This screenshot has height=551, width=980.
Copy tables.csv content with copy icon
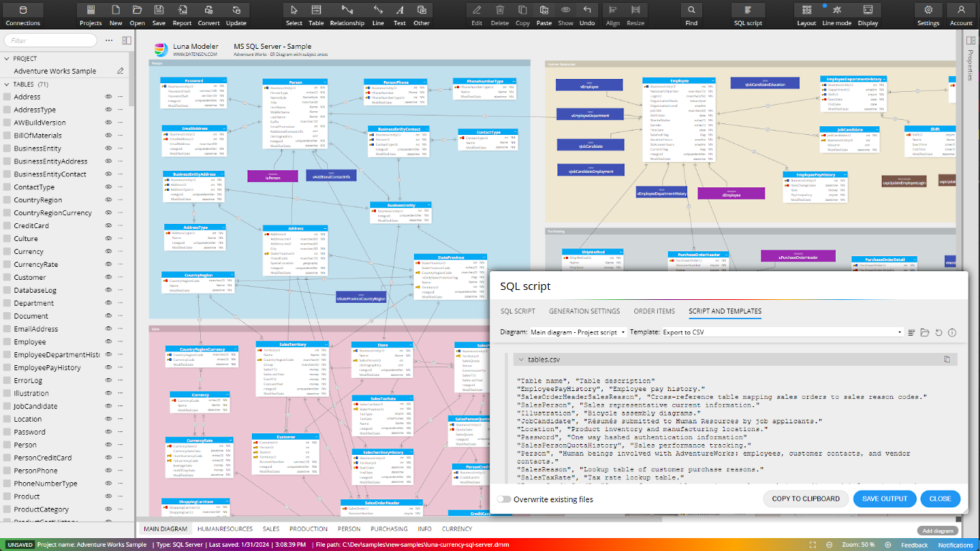coord(947,359)
